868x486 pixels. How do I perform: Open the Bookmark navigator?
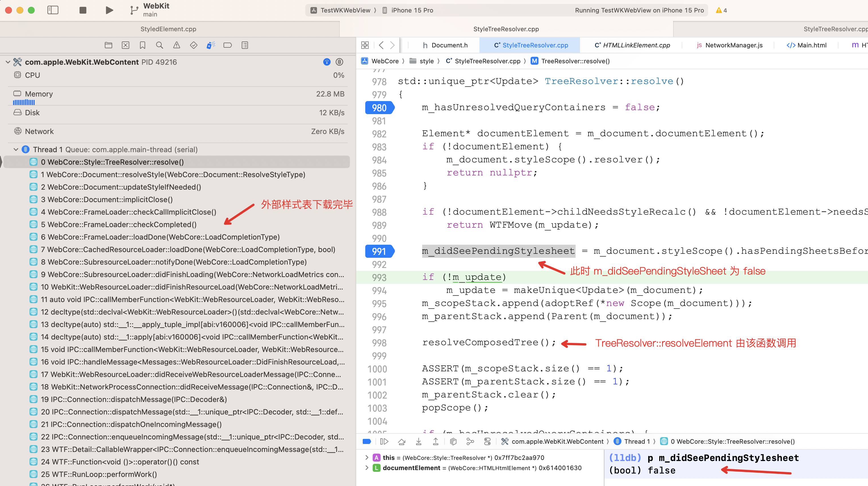(143, 45)
